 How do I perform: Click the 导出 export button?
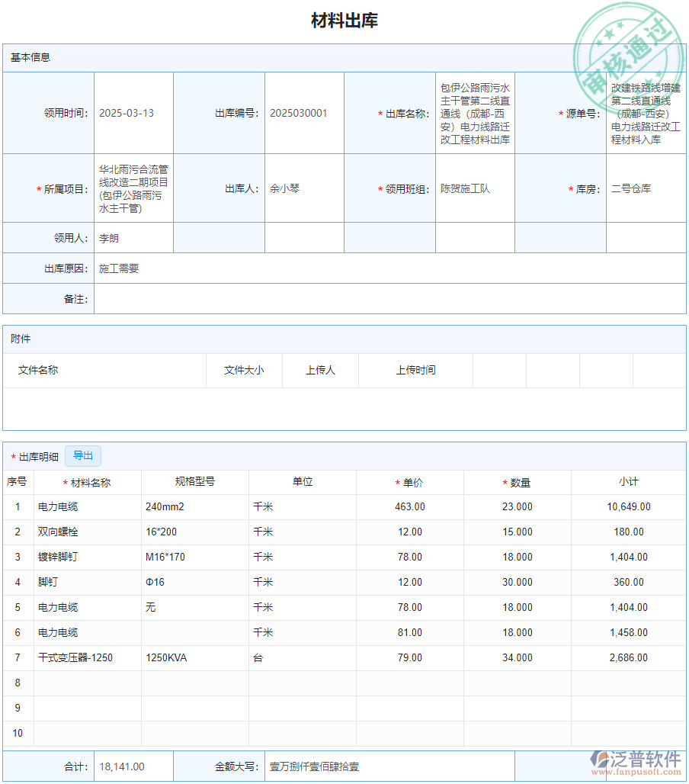click(x=83, y=455)
